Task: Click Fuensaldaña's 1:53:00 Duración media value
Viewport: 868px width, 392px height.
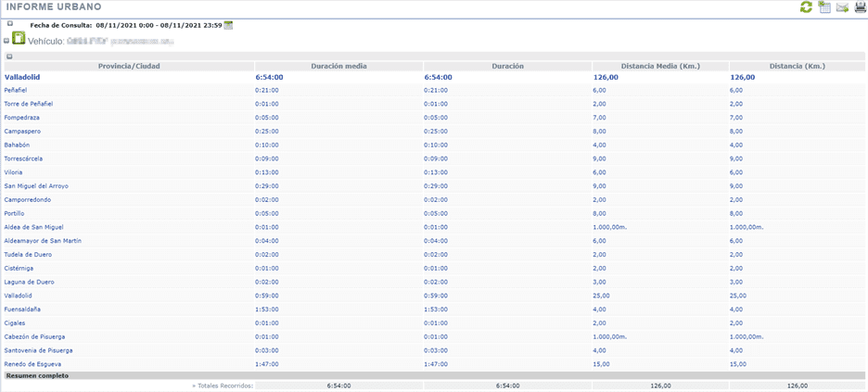Action: pyautogui.click(x=267, y=310)
